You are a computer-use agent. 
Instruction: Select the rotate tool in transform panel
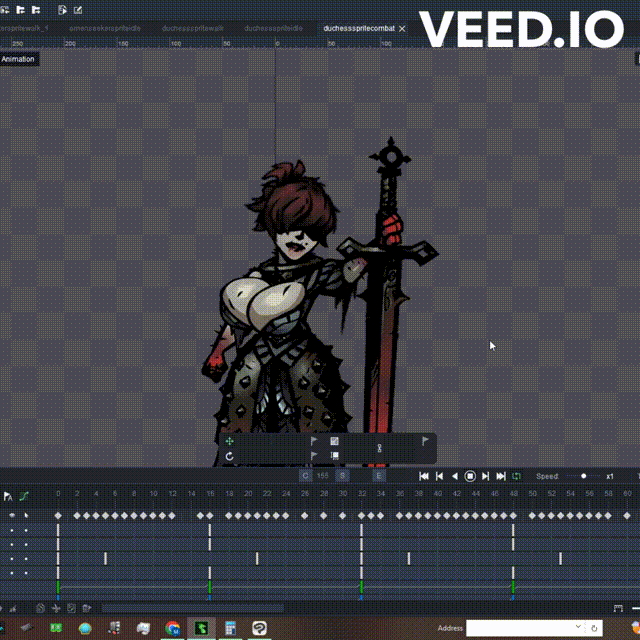pos(229,456)
